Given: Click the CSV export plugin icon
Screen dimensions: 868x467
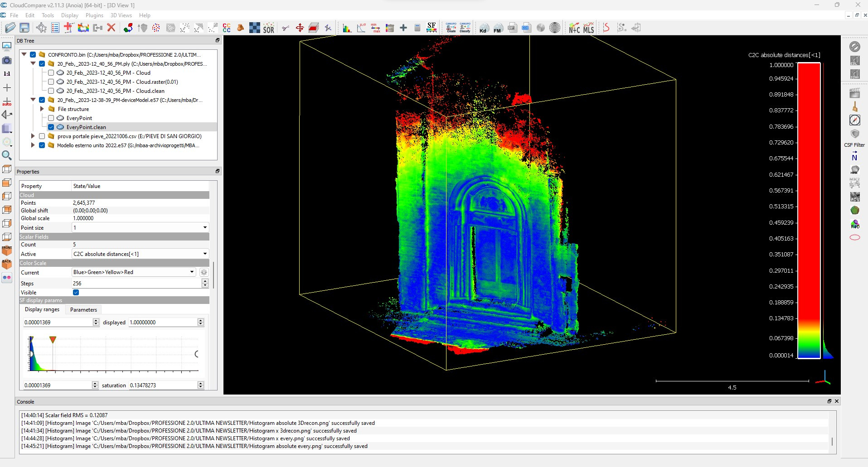Looking at the screenshot, I should (526, 28).
